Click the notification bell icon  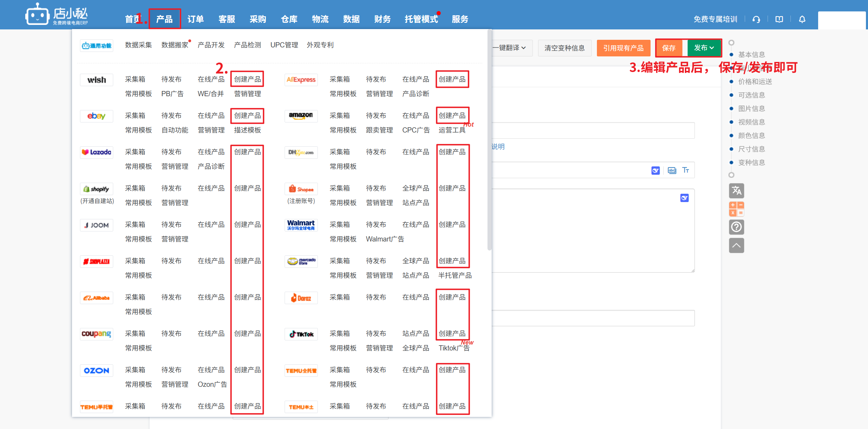click(x=802, y=19)
